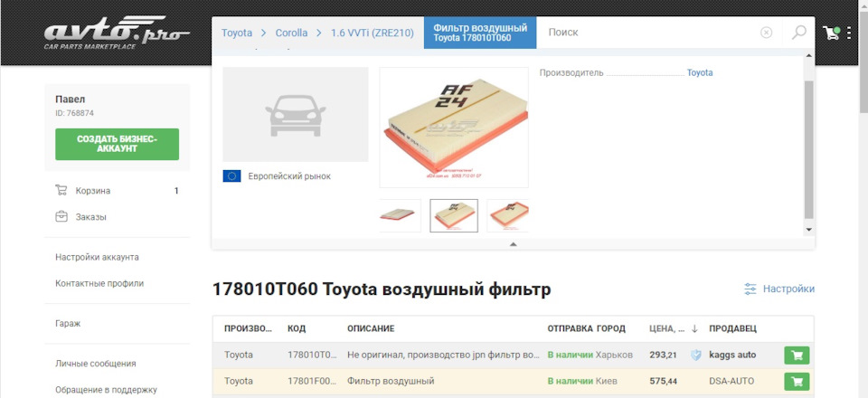Add kaggs auto offer to cart

click(x=797, y=355)
